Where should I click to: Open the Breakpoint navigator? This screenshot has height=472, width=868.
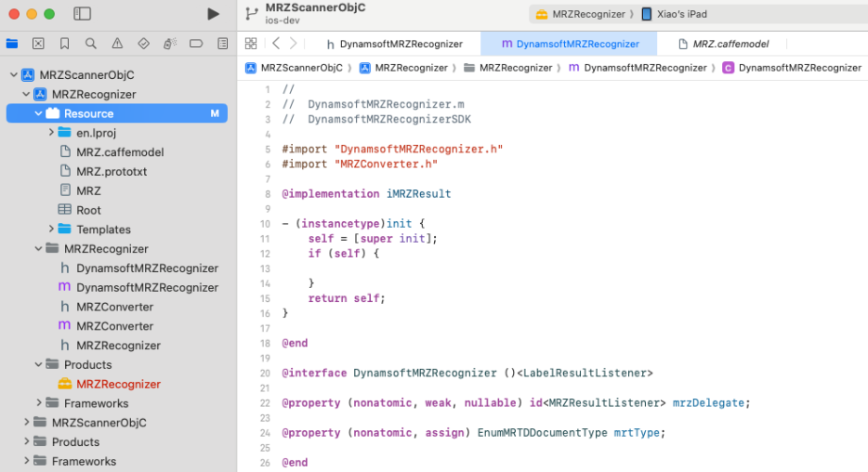[196, 44]
